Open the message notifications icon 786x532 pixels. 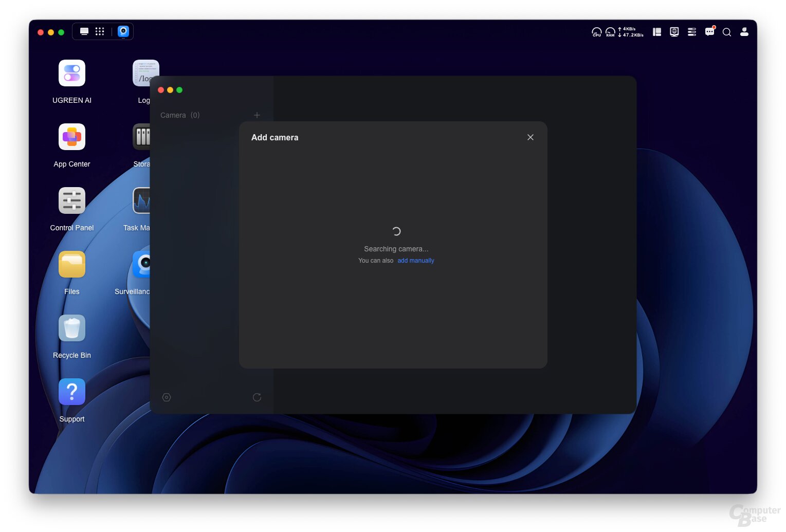tap(709, 32)
